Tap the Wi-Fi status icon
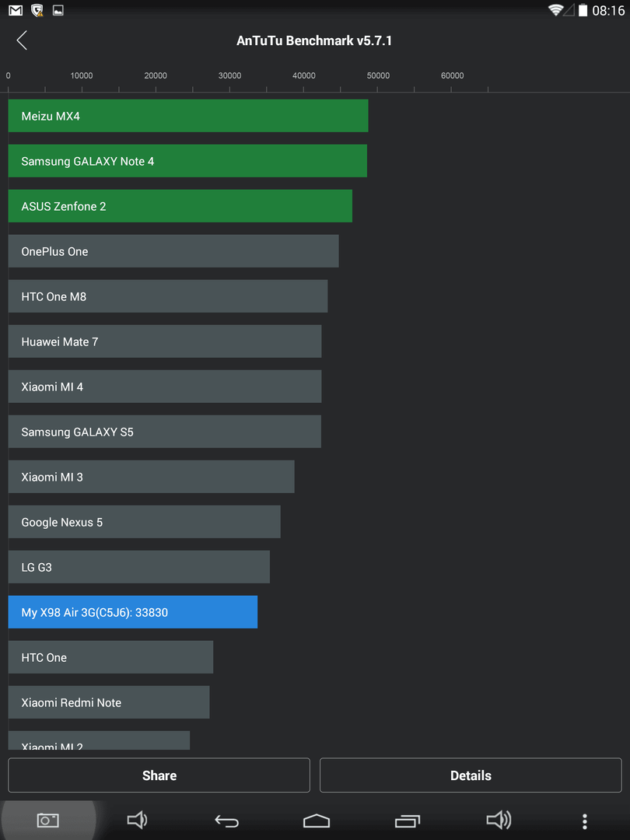 (555, 9)
